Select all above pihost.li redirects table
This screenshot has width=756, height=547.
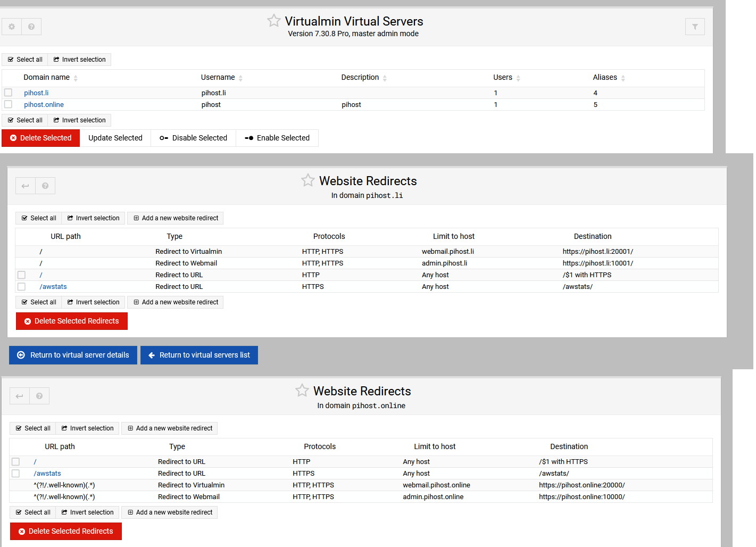pos(39,218)
